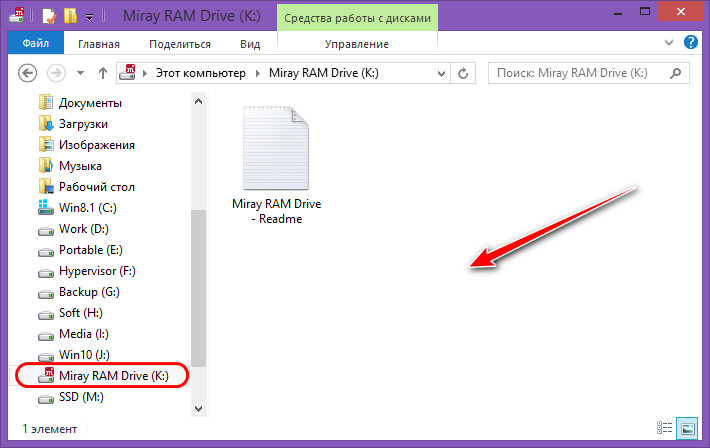Click the Back navigation arrow
Viewport: 710px width, 448px height.
click(28, 73)
